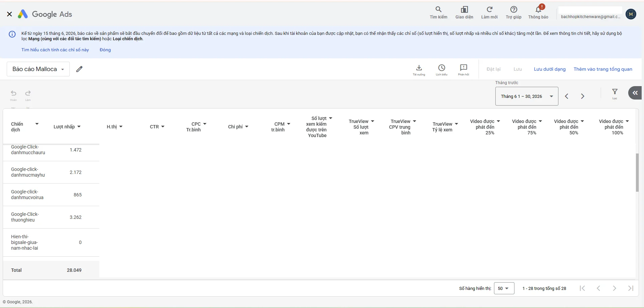Click the Total 28.049 value
The image size is (644, 308).
click(x=74, y=270)
